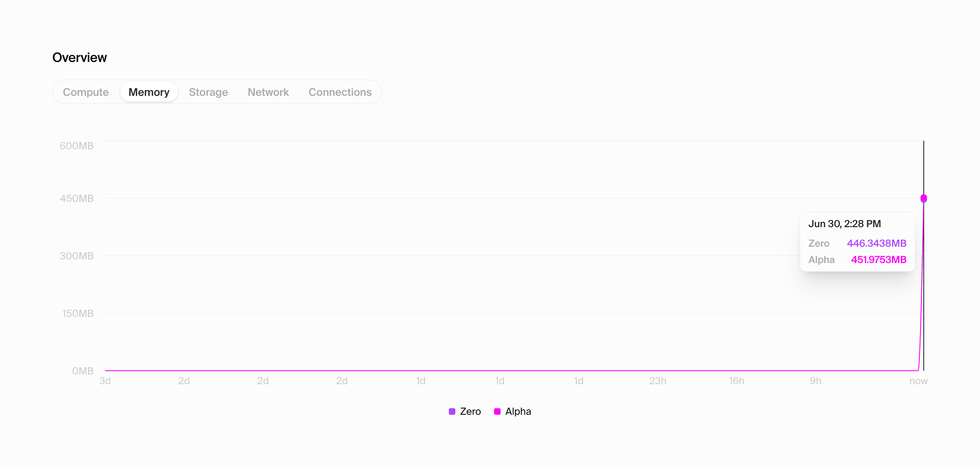The height and width of the screenshot is (469, 980).
Task: Click the magenta data point marker
Action: coord(924,198)
